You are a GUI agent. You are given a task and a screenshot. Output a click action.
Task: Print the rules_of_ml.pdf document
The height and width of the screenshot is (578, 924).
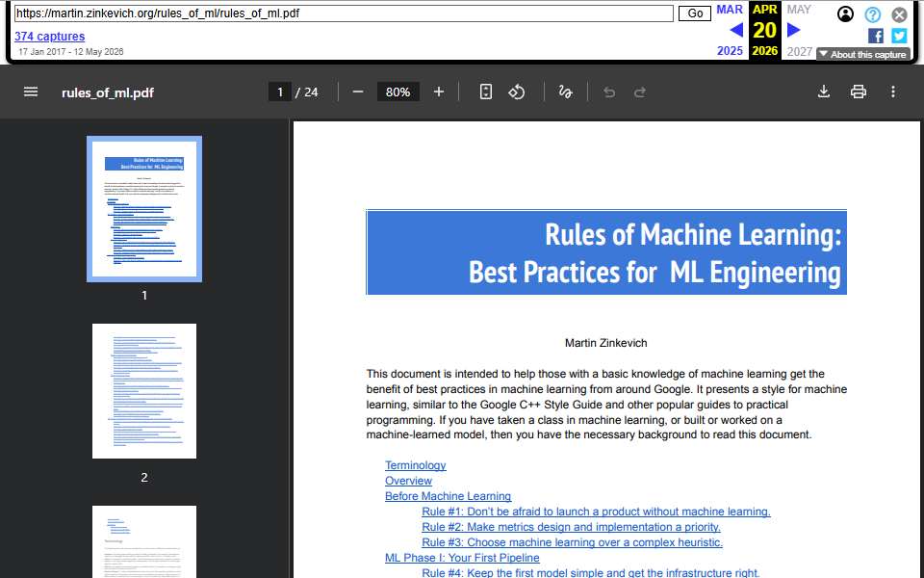coord(859,92)
